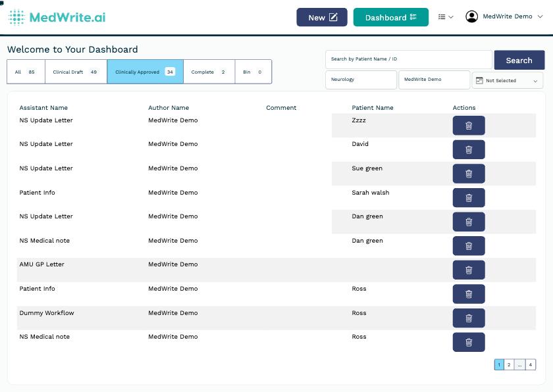Remove Sarah walsh Patient Info entry
This screenshot has height=392, width=553.
(x=469, y=197)
